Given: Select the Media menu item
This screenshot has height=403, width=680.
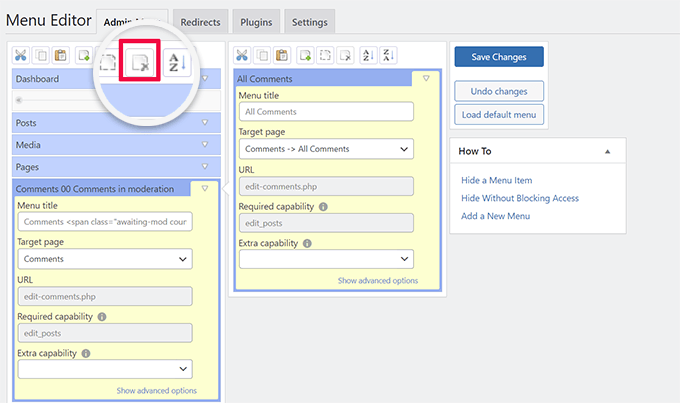Looking at the screenshot, I should (x=116, y=145).
